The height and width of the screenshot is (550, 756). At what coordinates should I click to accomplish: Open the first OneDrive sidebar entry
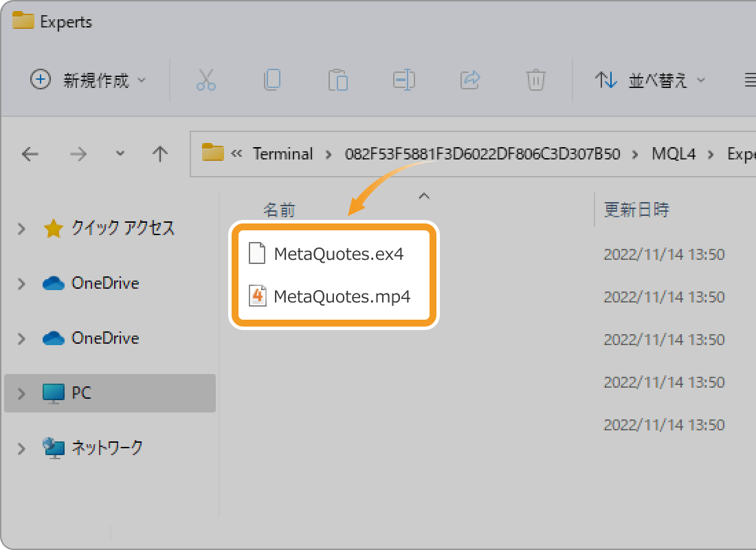pos(91,283)
